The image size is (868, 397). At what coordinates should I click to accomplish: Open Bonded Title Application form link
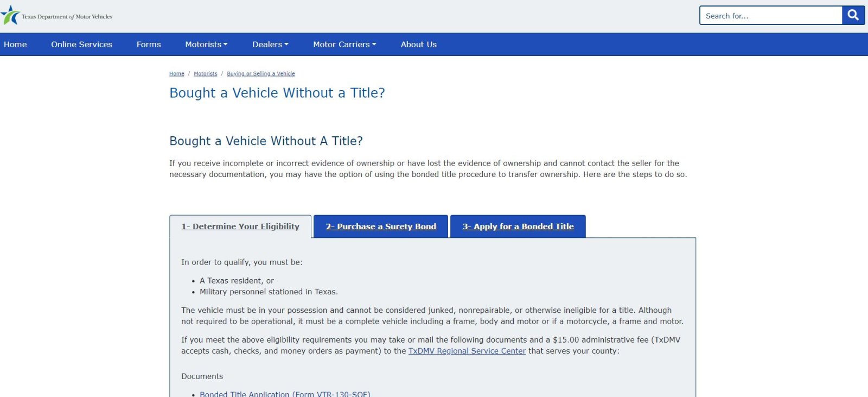click(285, 394)
